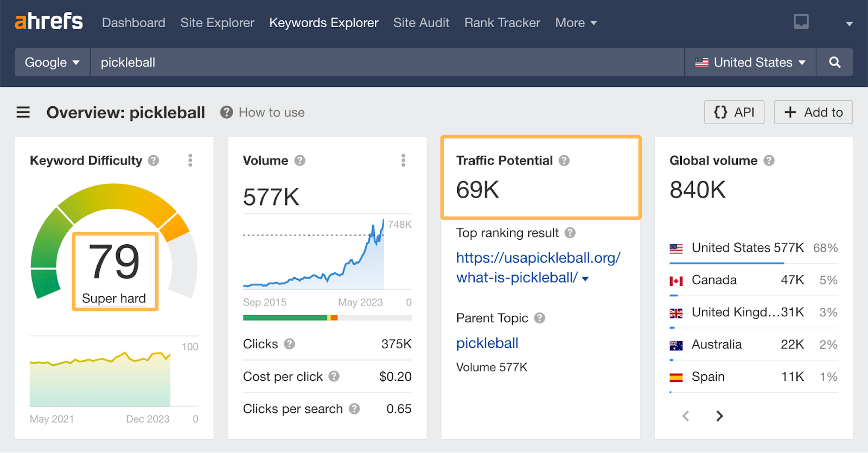Go to Dashboard

tap(133, 23)
